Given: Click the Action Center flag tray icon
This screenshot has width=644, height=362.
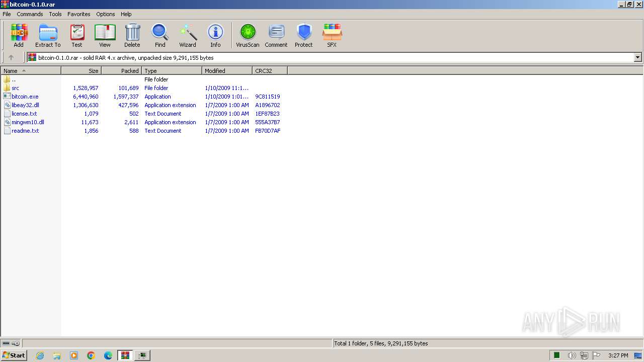Looking at the screenshot, I should pos(596,355).
